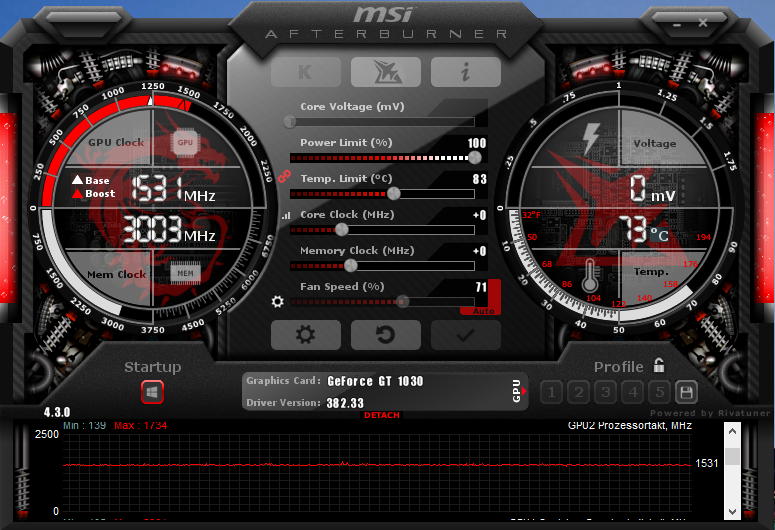
Task: Reset settings with the circular arrow button
Action: [386, 335]
